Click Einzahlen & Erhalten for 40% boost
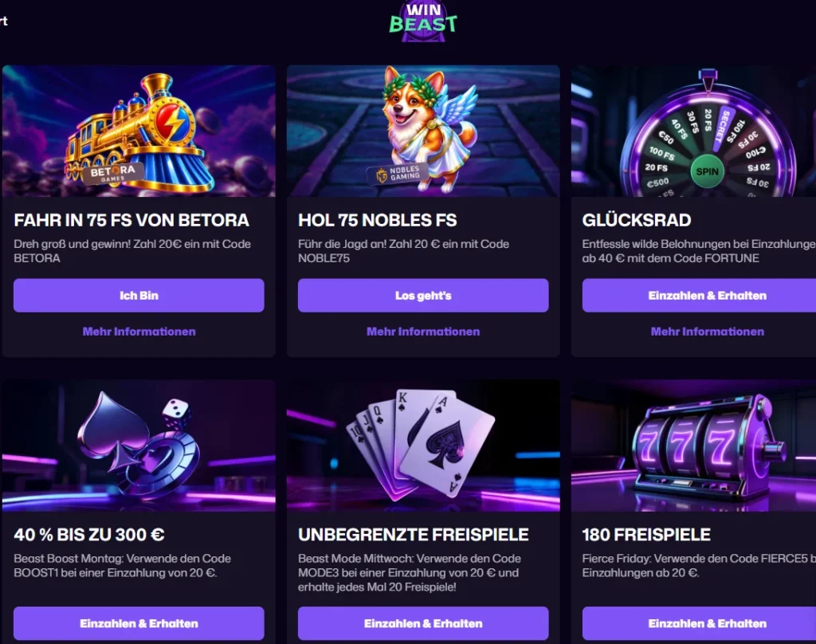This screenshot has height=644, width=816. [139, 623]
